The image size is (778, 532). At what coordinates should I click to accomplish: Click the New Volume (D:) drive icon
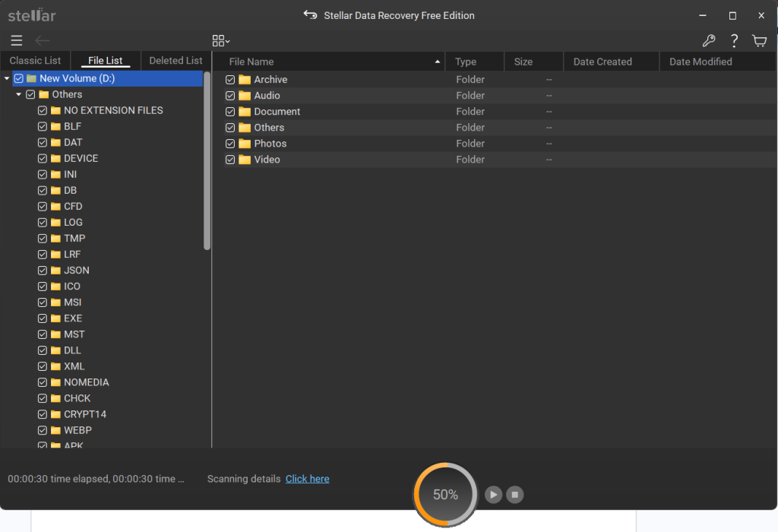(31, 78)
